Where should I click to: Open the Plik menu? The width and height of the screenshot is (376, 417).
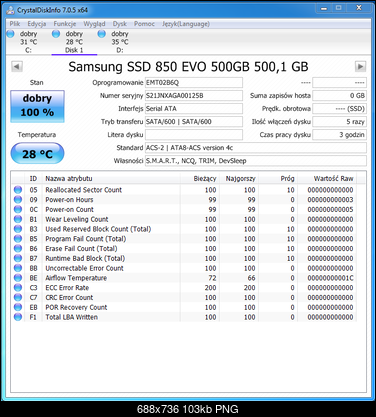(15, 24)
